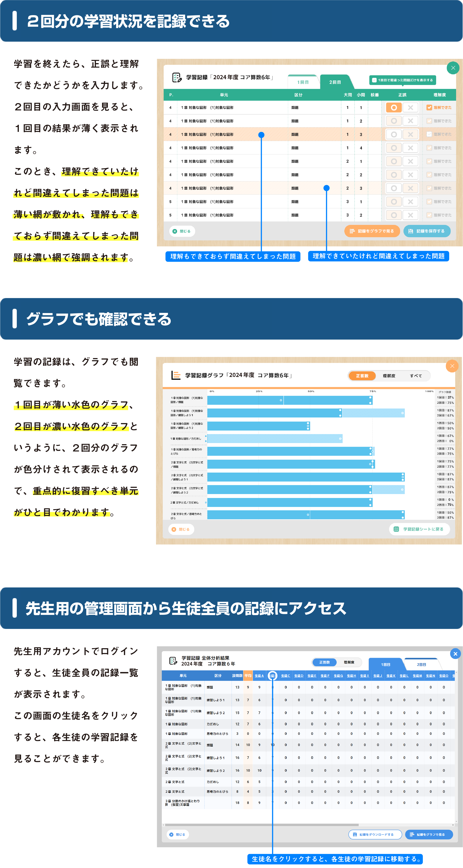The width and height of the screenshot is (463, 868).
Task: Select すべて in the graph window
Action: coord(416,376)
